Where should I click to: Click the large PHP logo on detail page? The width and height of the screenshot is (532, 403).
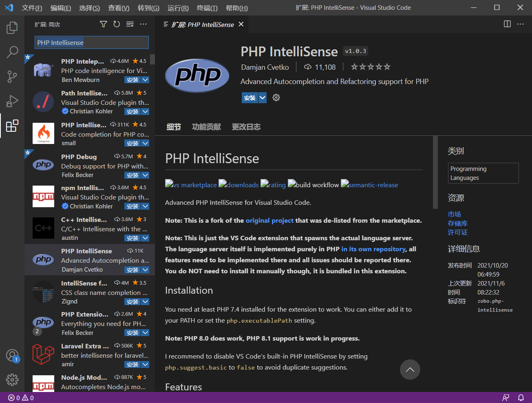197,75
